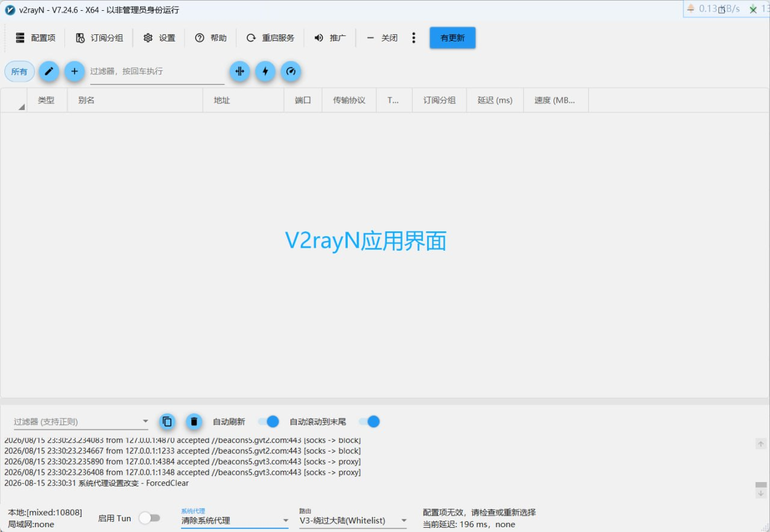Click the lightning bolt latency test icon

[x=265, y=72]
